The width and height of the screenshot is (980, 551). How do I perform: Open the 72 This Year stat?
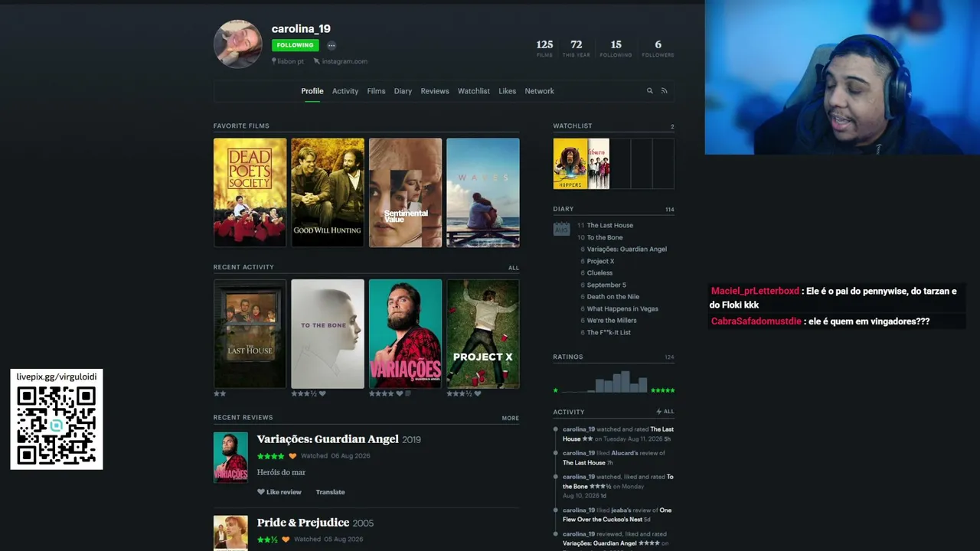(x=577, y=48)
